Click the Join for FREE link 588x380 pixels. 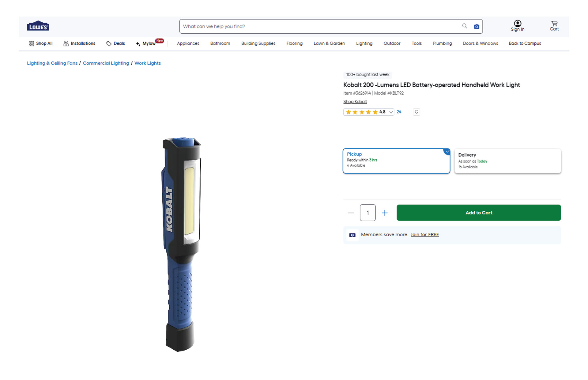point(424,235)
